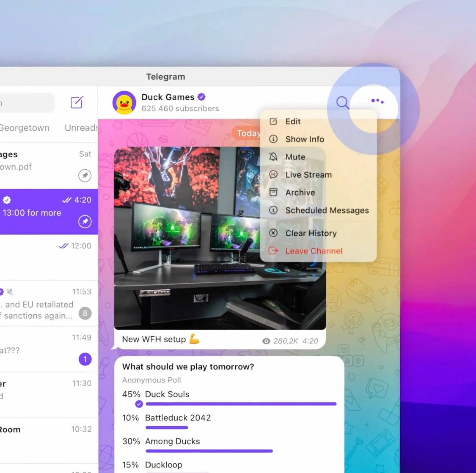Screen dimensions: 476x473
Task: Search within the Duck Games channel
Action: coord(342,103)
